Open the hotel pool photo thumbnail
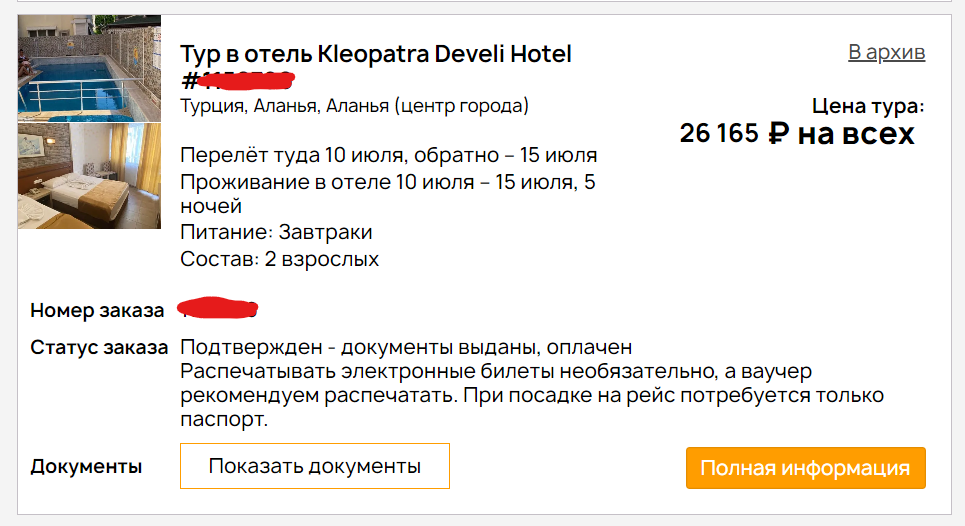This screenshot has height=526, width=965. pyautogui.click(x=89, y=68)
